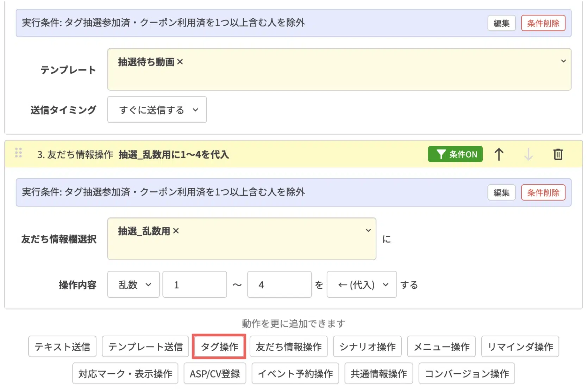Open the 乱数 operation type dropdown
The width and height of the screenshot is (588, 392).
133,284
